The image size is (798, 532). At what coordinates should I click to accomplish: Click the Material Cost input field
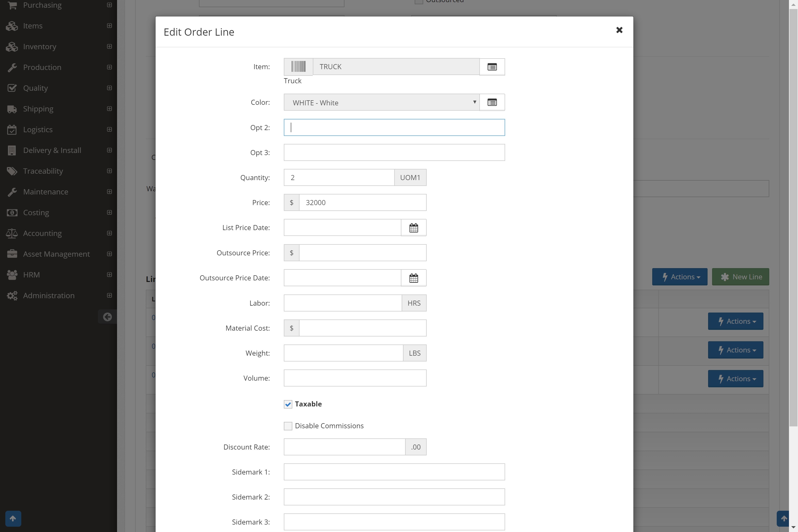pyautogui.click(x=363, y=328)
